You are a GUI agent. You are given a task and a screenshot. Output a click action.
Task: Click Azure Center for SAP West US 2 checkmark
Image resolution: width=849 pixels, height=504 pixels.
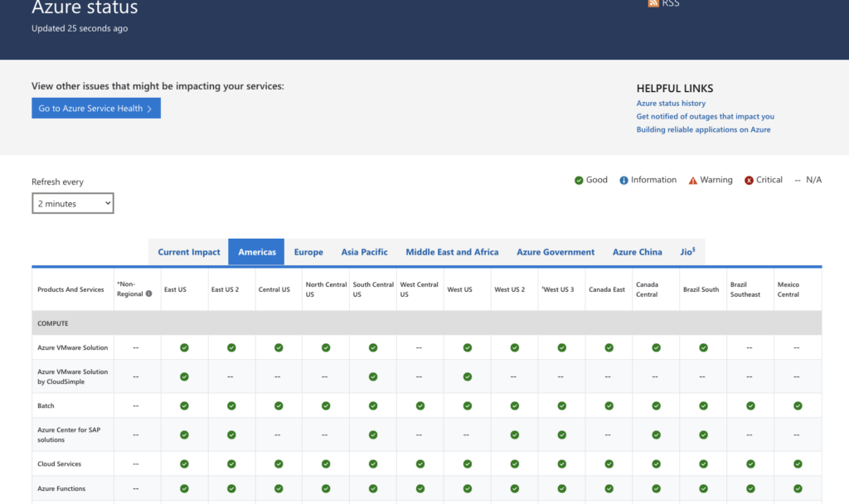click(x=514, y=434)
